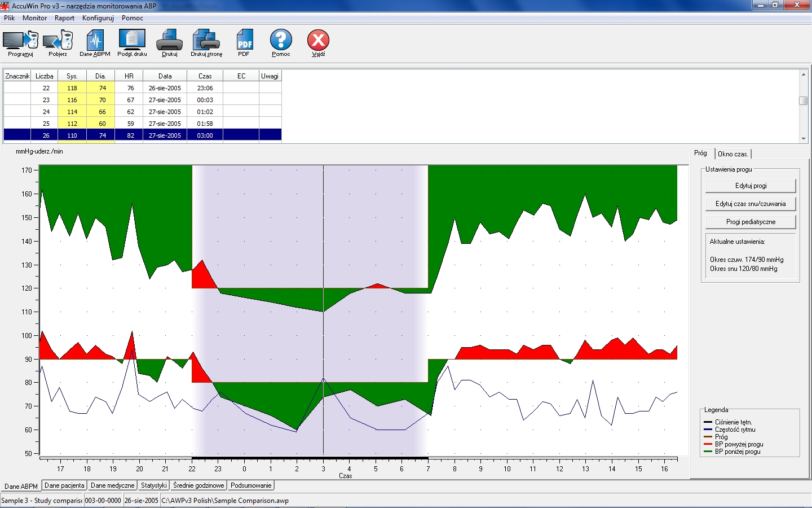Image resolution: width=812 pixels, height=508 pixels.
Task: Click the Drukuj printer icon
Action: click(x=169, y=43)
